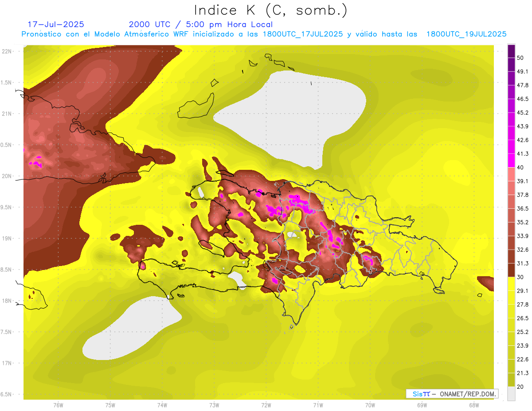Image resolution: width=532 pixels, height=411 pixels.
Task: Click the bright magenta swatch just above 40
Action: pyautogui.click(x=511, y=160)
